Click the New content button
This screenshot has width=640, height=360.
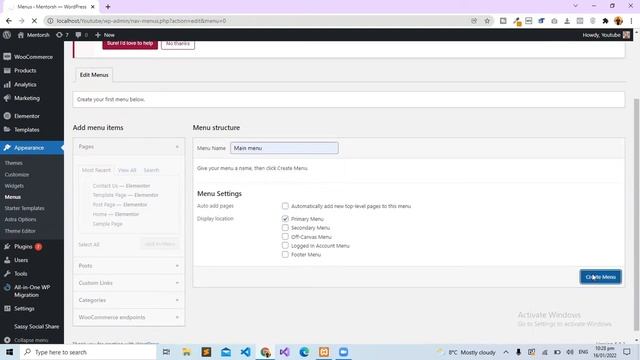pyautogui.click(x=105, y=35)
